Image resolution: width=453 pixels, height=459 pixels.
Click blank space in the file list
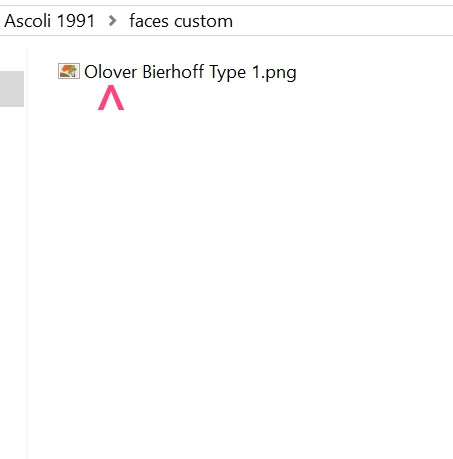pyautogui.click(x=240, y=267)
